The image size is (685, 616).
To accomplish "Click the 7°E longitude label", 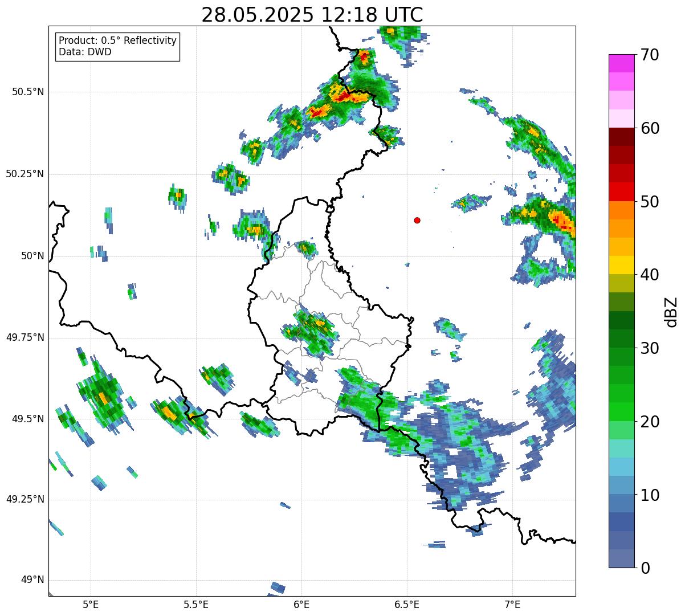I will pyautogui.click(x=512, y=604).
